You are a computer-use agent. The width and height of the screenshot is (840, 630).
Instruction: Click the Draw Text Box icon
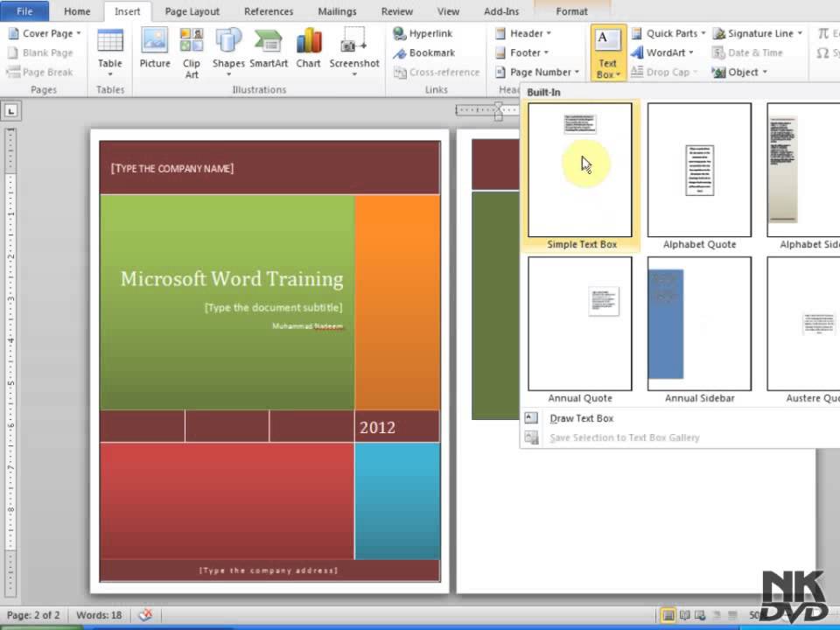pyautogui.click(x=531, y=418)
